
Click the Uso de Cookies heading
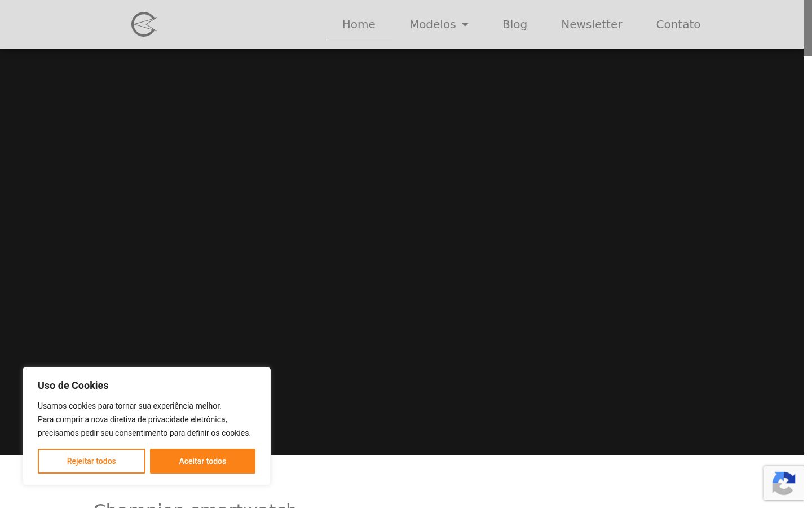click(73, 386)
